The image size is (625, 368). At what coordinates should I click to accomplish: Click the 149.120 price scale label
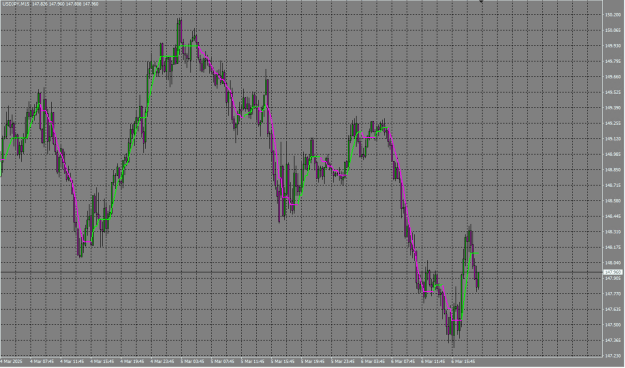pyautogui.click(x=613, y=139)
